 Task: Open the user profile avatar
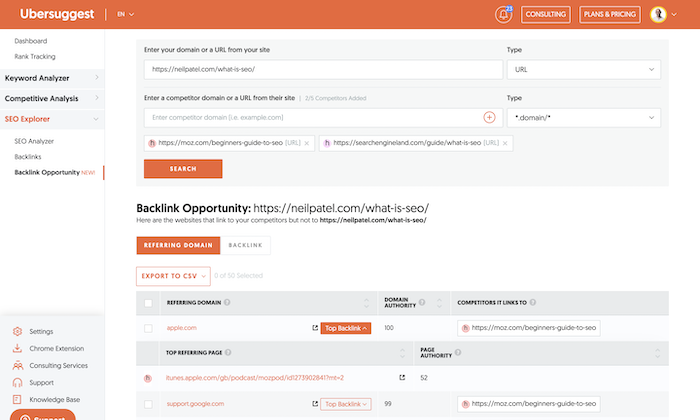(x=658, y=14)
